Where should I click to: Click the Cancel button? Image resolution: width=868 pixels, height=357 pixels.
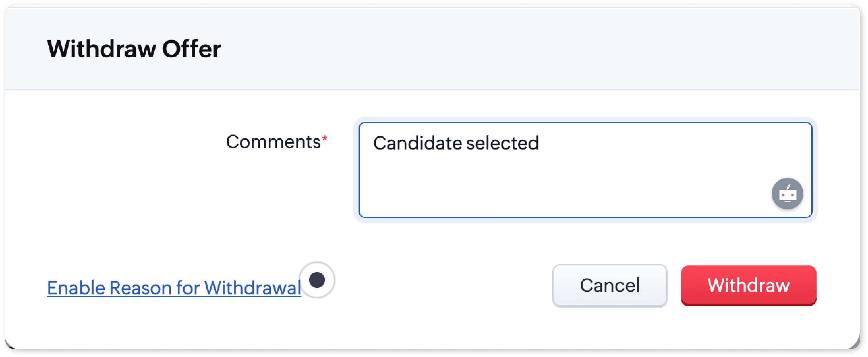coord(610,286)
